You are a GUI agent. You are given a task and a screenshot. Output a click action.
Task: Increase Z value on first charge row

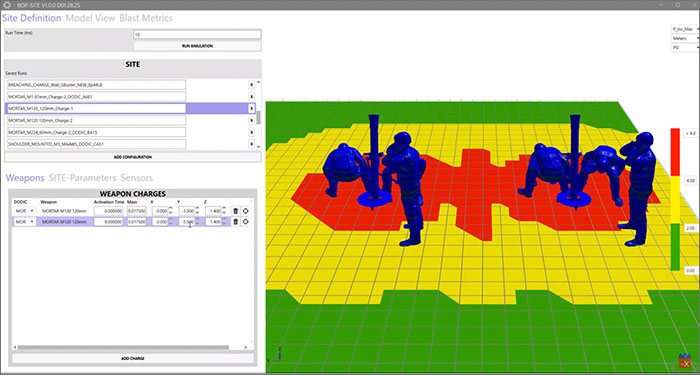point(225,208)
